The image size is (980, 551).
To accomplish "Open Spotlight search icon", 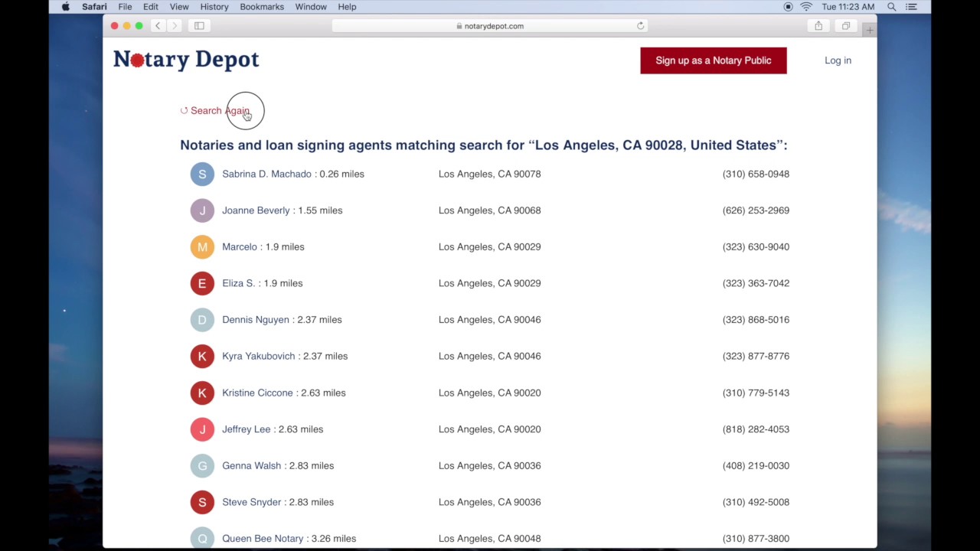I will pyautogui.click(x=892, y=7).
